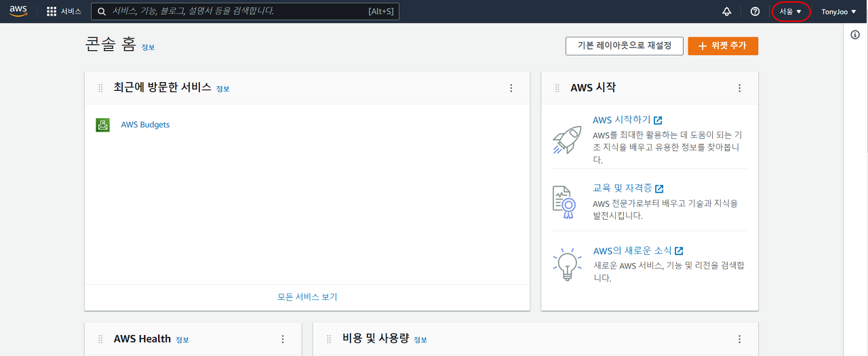This screenshot has height=356, width=868.
Task: Focus the services search input field
Action: pyautogui.click(x=245, y=12)
